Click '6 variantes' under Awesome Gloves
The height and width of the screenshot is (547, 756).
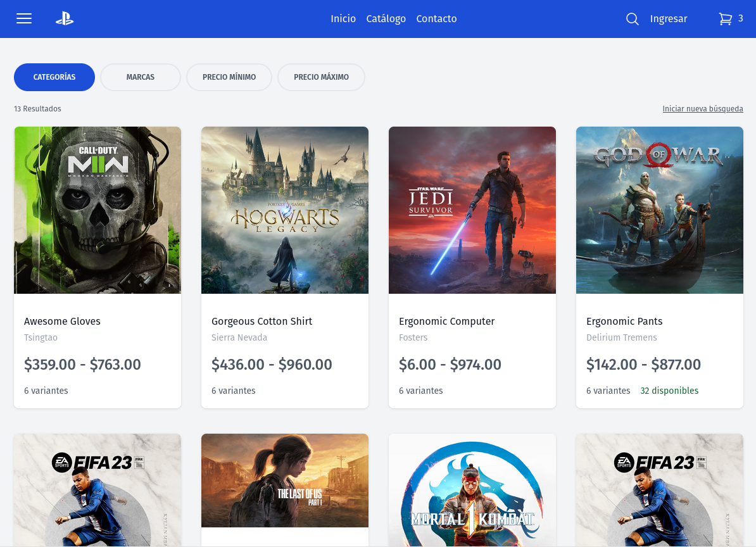pyautogui.click(x=46, y=391)
